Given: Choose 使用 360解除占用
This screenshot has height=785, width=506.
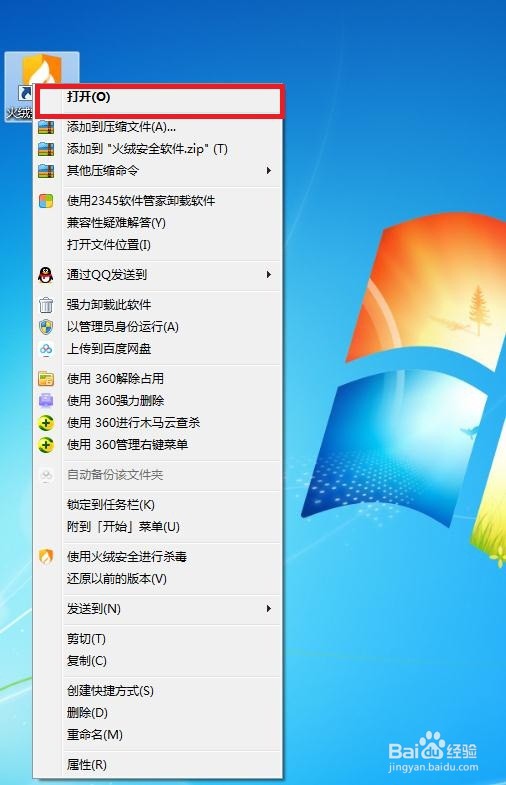Looking at the screenshot, I should click(158, 379).
